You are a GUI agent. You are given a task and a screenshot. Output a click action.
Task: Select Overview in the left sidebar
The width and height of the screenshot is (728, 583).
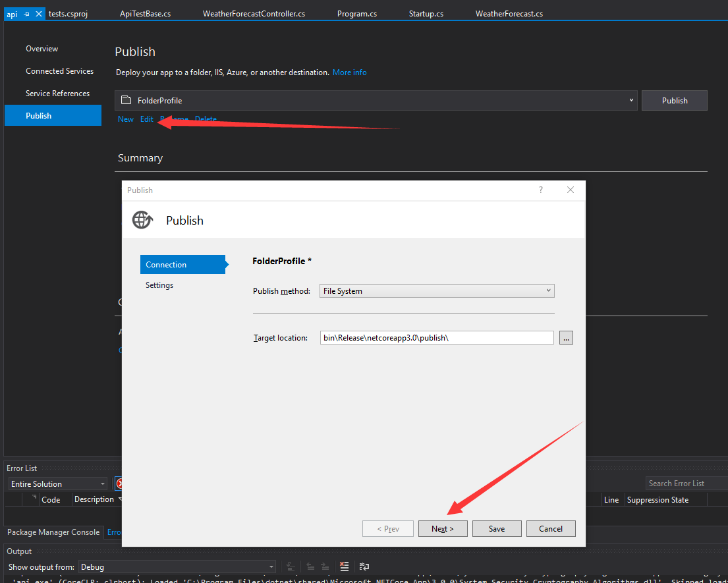click(42, 49)
